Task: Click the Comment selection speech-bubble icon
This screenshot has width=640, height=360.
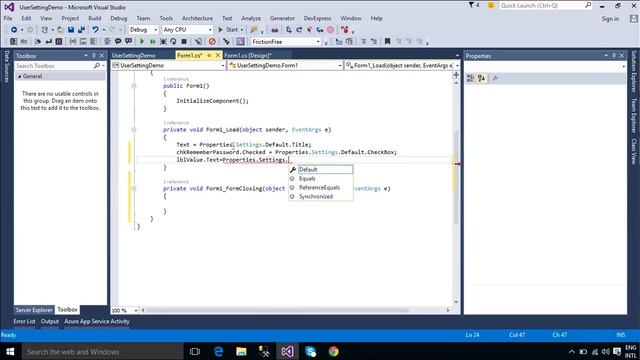Action: point(118,42)
